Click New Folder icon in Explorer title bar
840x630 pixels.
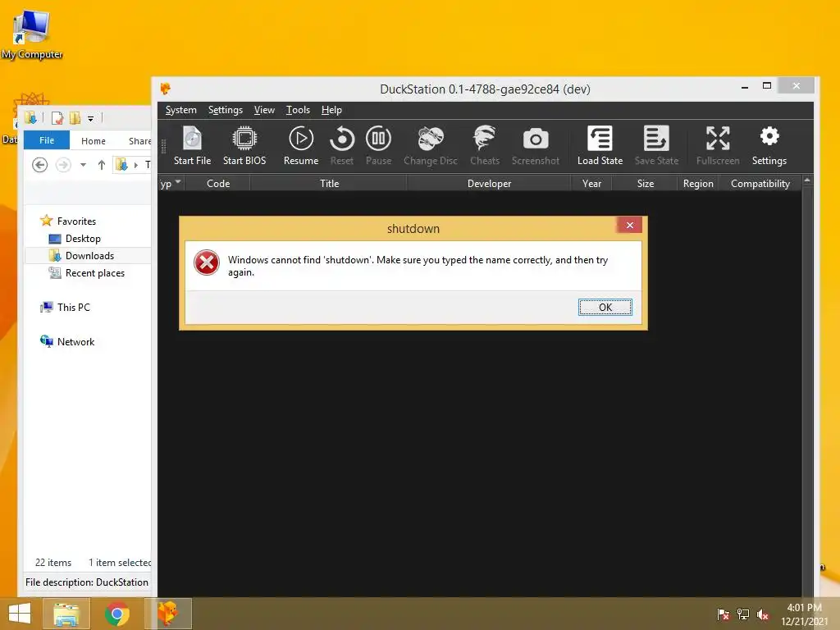pyautogui.click(x=75, y=118)
